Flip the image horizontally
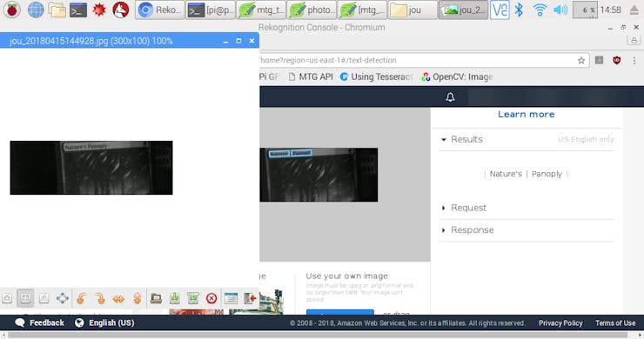Screen dimensions: 644x339 click(x=118, y=298)
